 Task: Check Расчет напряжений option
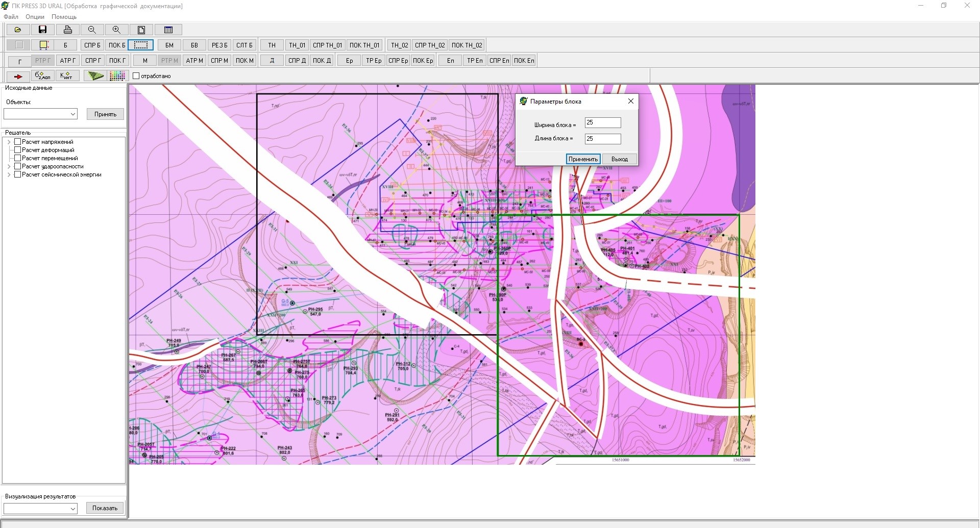coord(18,142)
